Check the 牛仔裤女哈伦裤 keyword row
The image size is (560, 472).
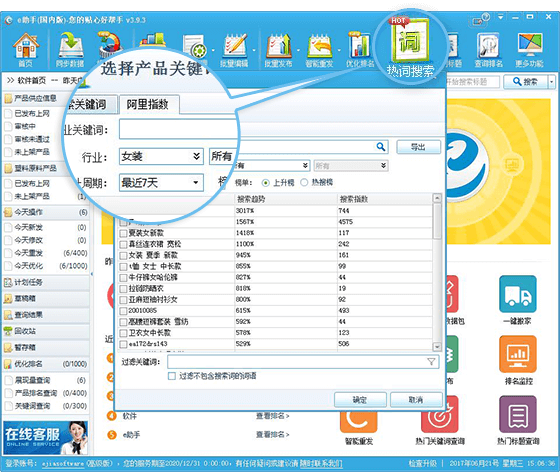click(123, 278)
